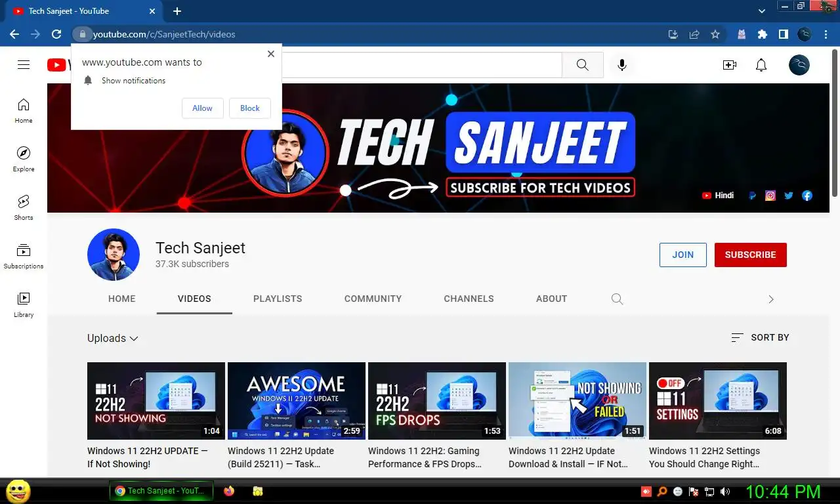The height and width of the screenshot is (504, 840).
Task: Open the YouTube notifications bell
Action: click(761, 65)
